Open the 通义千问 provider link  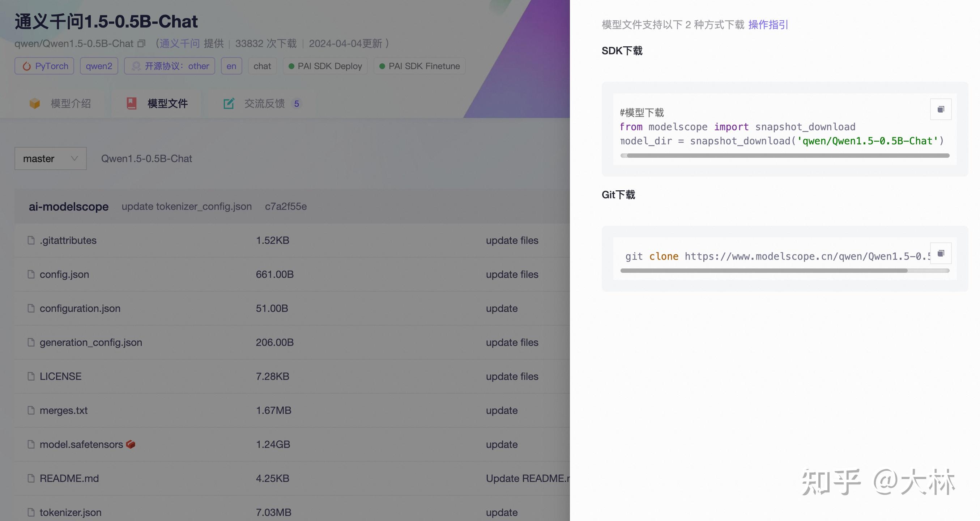179,44
